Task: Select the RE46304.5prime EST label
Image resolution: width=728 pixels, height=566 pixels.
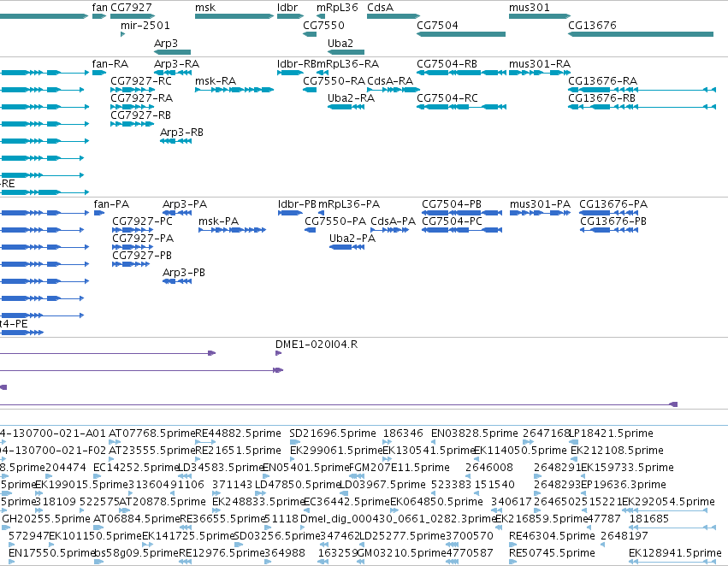Action: coord(552,536)
